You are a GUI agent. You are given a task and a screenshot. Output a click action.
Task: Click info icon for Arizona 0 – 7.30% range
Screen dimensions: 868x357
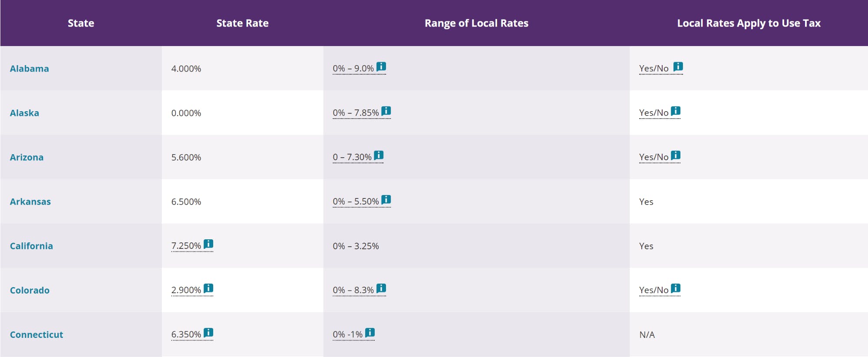379,155
